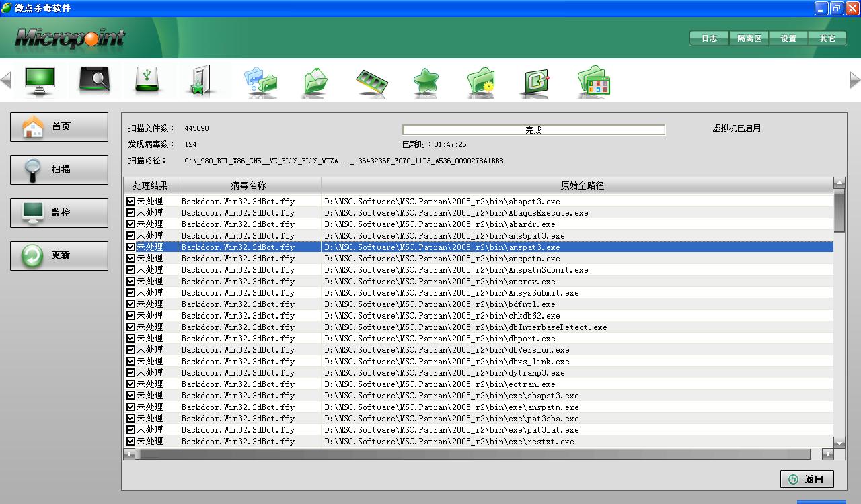Select path bin\ansrev.exe row

point(478,281)
